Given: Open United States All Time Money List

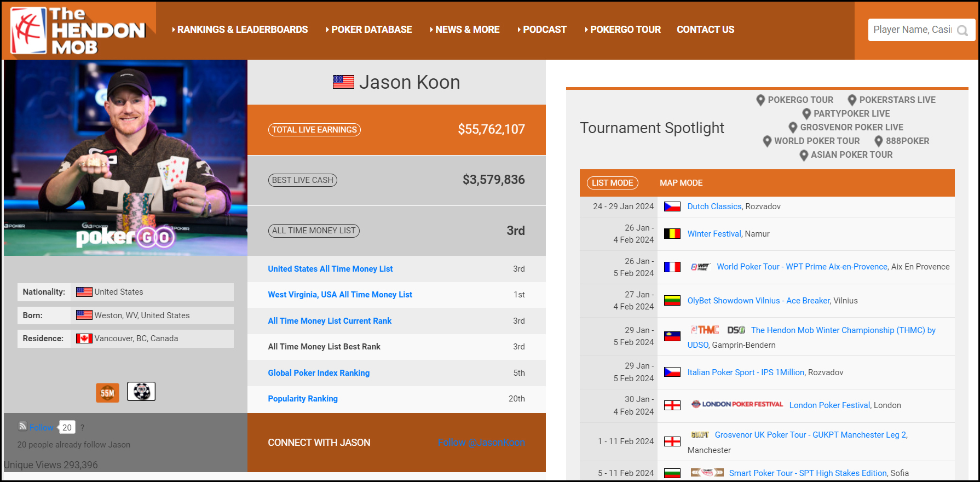Looking at the screenshot, I should coord(330,269).
